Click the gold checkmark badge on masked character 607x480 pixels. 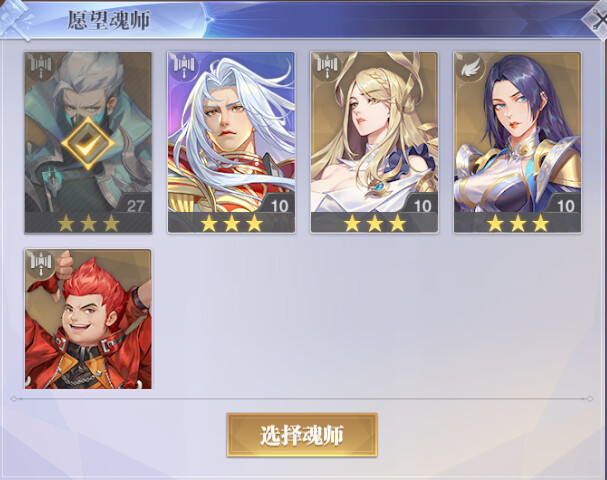[x=88, y=143]
